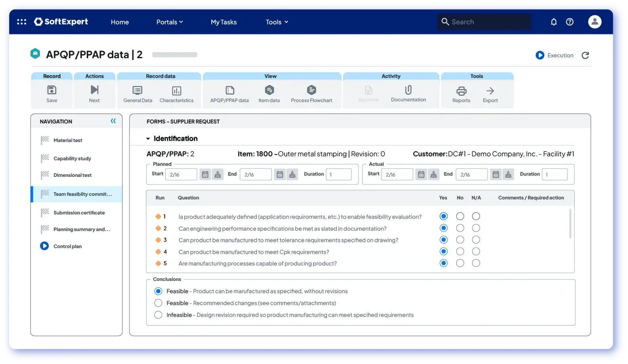Expand the Tools dropdown in top bar

(x=277, y=22)
